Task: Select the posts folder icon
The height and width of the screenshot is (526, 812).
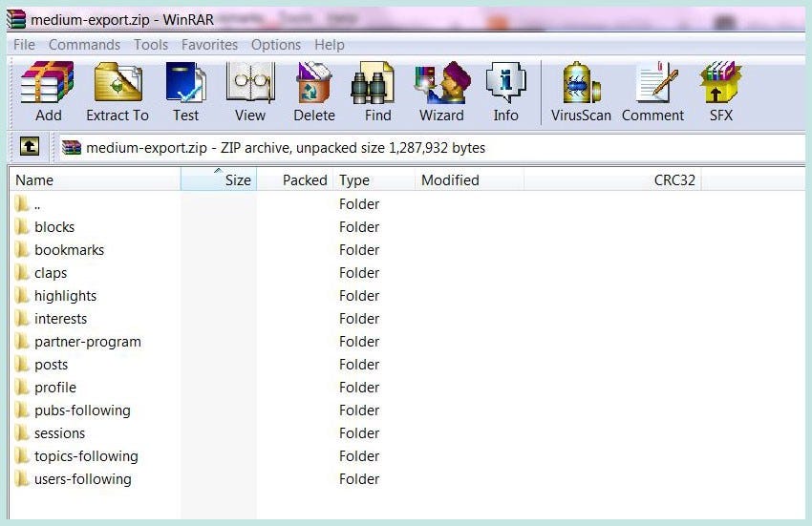Action: (x=22, y=364)
